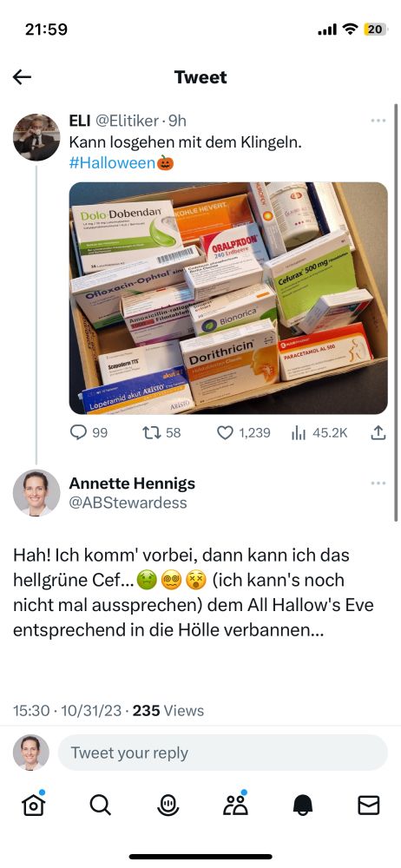Viewport: 401px width, 868px height.
Task: Open ELI's profile avatar
Action: point(36,137)
